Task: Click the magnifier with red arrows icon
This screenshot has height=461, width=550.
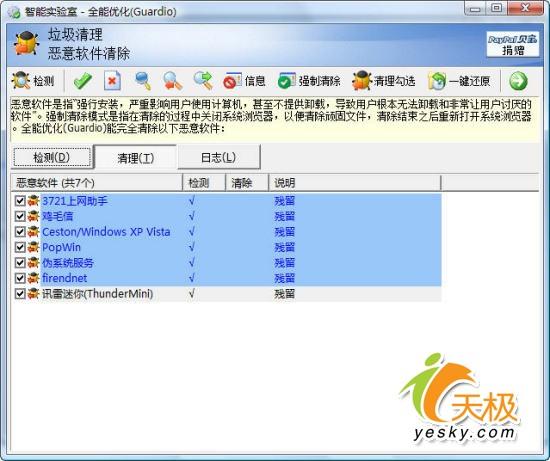Action: point(173,81)
